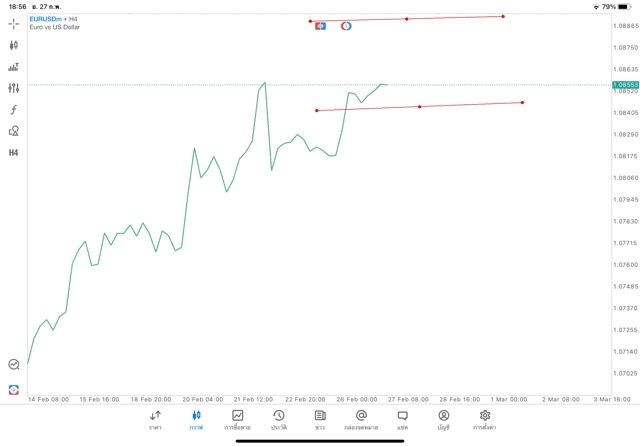640x447 pixels.
Task: Open the ข่าว (News) tab
Action: 320,419
